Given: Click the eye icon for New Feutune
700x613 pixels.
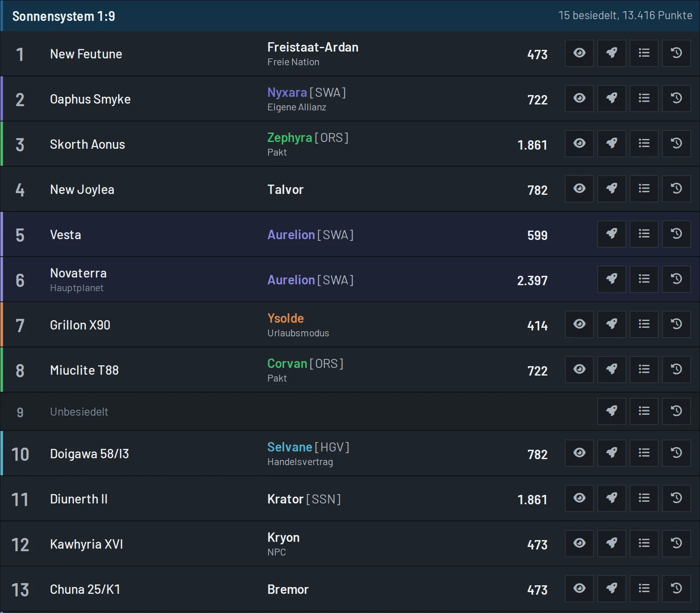Looking at the screenshot, I should coord(579,53).
